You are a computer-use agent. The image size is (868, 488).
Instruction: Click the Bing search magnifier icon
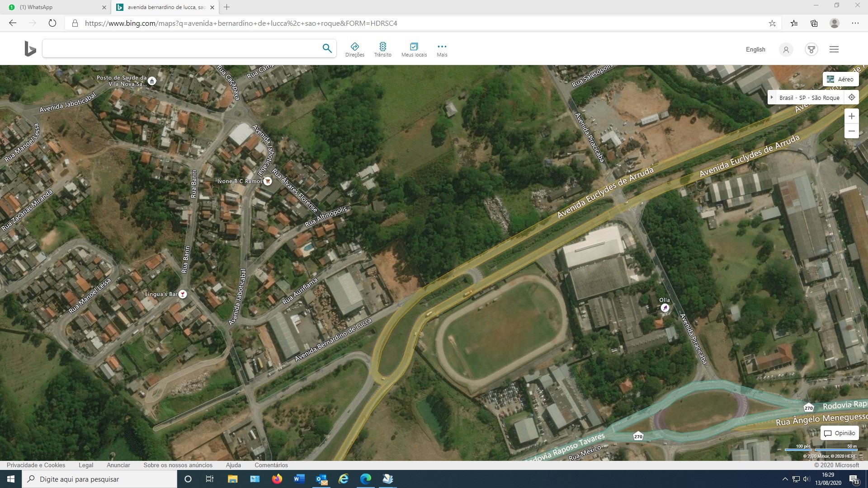pyautogui.click(x=327, y=48)
